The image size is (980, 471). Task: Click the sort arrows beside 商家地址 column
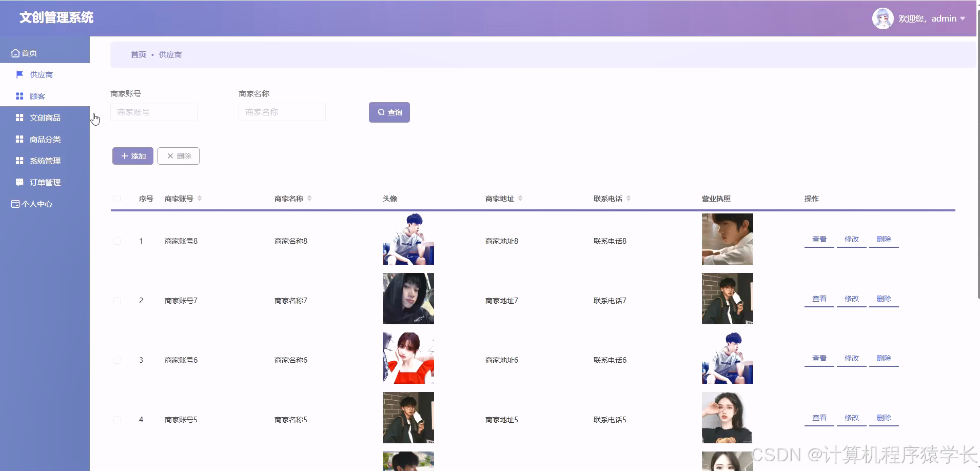pyautogui.click(x=520, y=199)
